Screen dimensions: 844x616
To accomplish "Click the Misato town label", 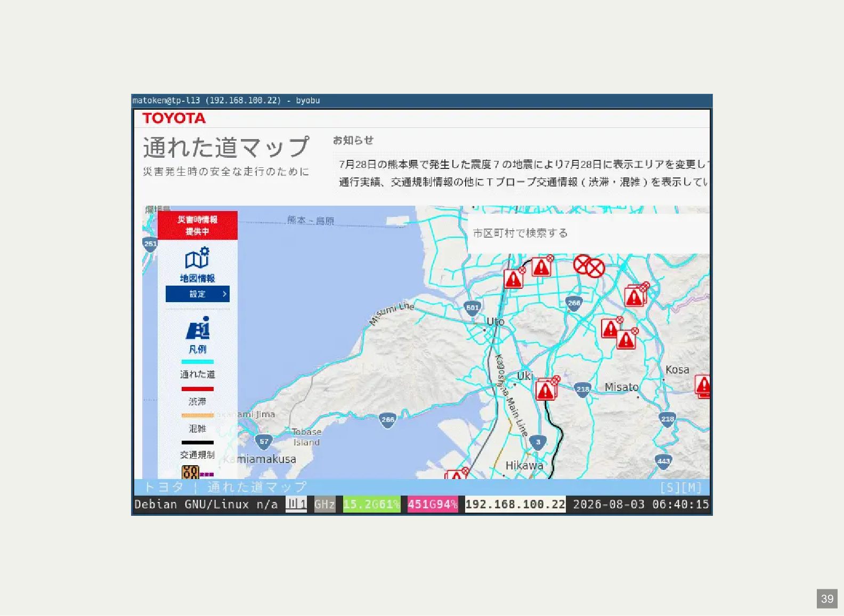I will 621,387.
